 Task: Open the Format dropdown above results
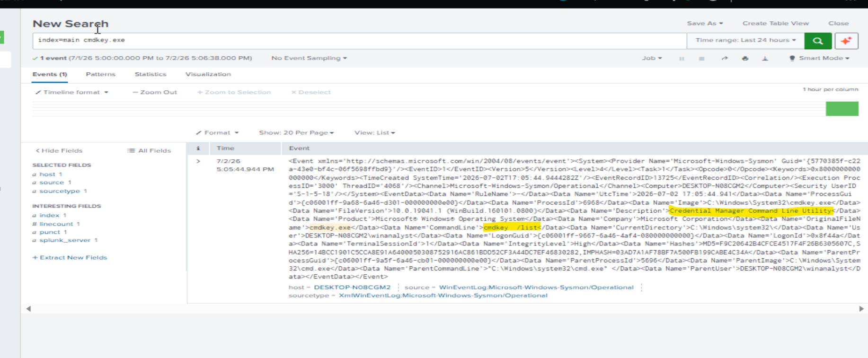pos(217,133)
